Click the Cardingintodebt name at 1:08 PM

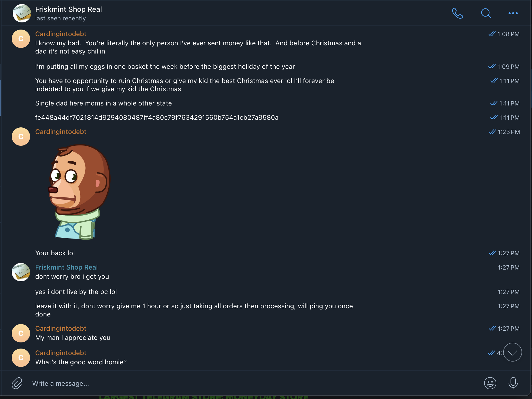click(61, 34)
